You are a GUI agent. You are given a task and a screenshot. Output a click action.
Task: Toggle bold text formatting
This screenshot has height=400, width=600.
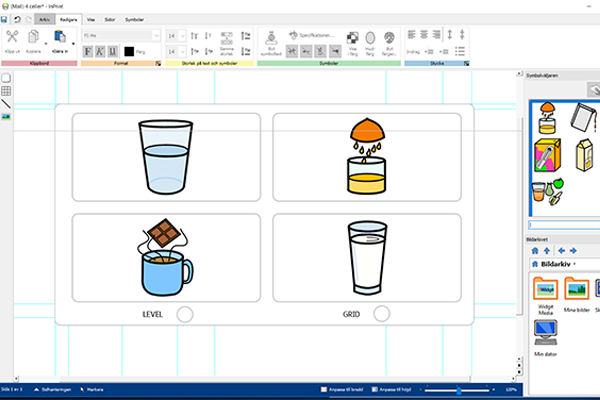point(88,52)
